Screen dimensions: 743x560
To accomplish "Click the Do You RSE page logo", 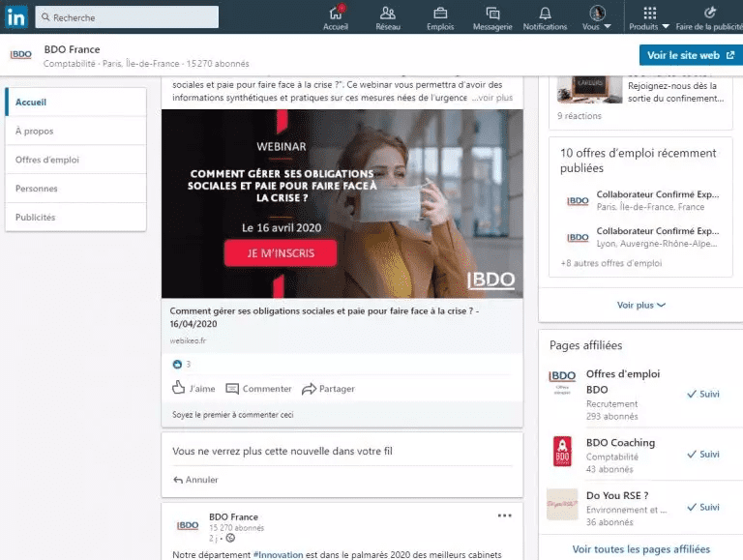I will point(562,504).
